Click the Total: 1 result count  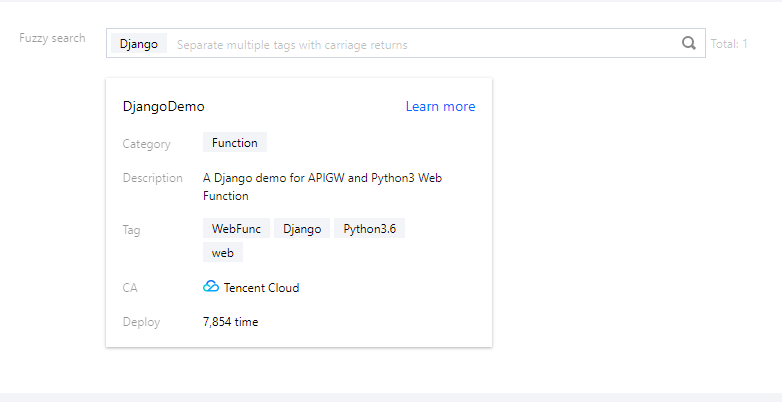click(729, 44)
